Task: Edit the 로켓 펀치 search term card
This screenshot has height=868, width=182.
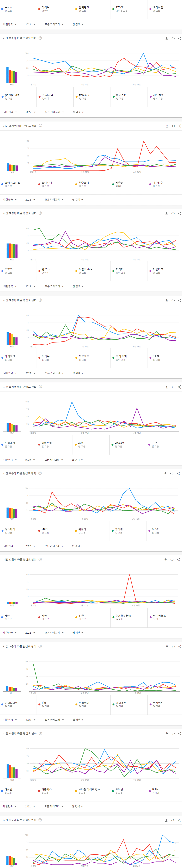Action: (x=128, y=358)
